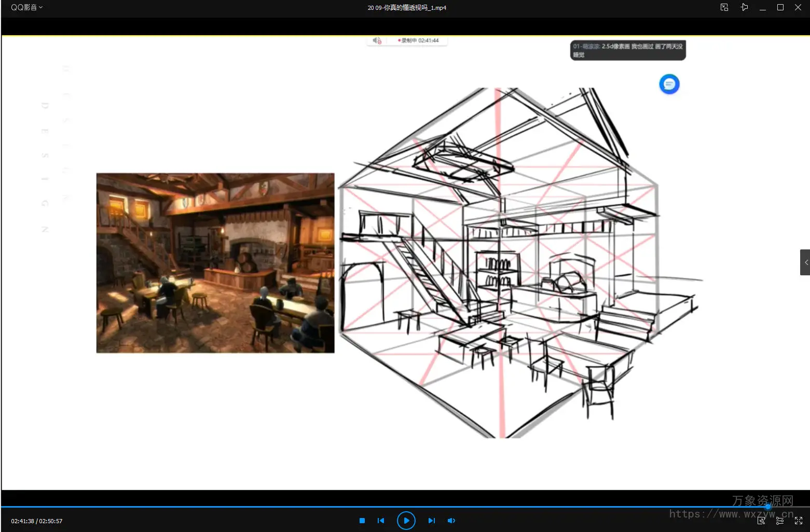Open the QQ影音 main menu dropdown
The width and height of the screenshot is (810, 532).
coord(26,7)
